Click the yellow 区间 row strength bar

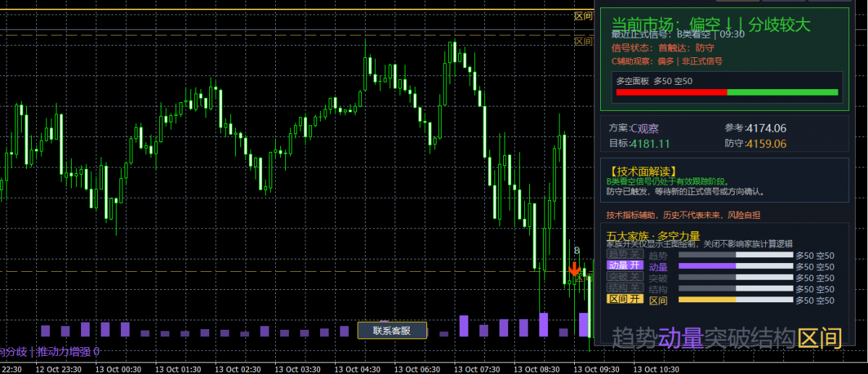736,300
